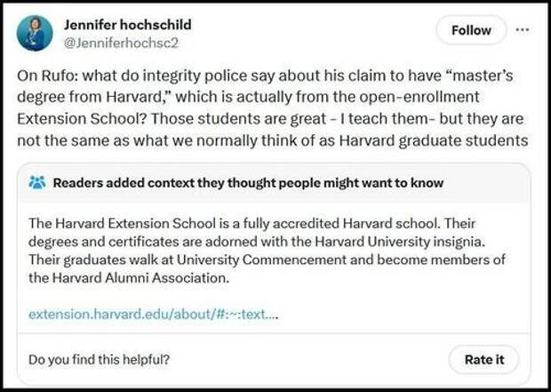This screenshot has height=392, width=551.
Task: Click the quoted 'master's' text in the tweet
Action: pos(483,76)
